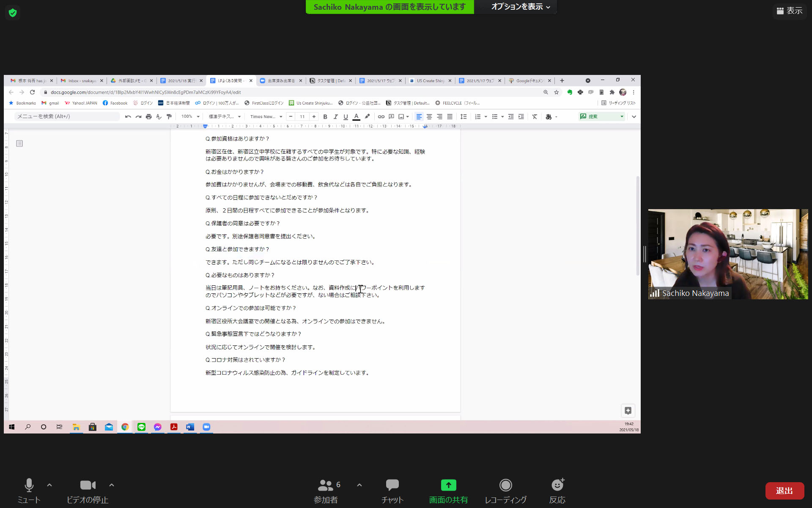Switch to the US Create Shinjuku tab
Screen dimensions: 812x508
click(430, 80)
